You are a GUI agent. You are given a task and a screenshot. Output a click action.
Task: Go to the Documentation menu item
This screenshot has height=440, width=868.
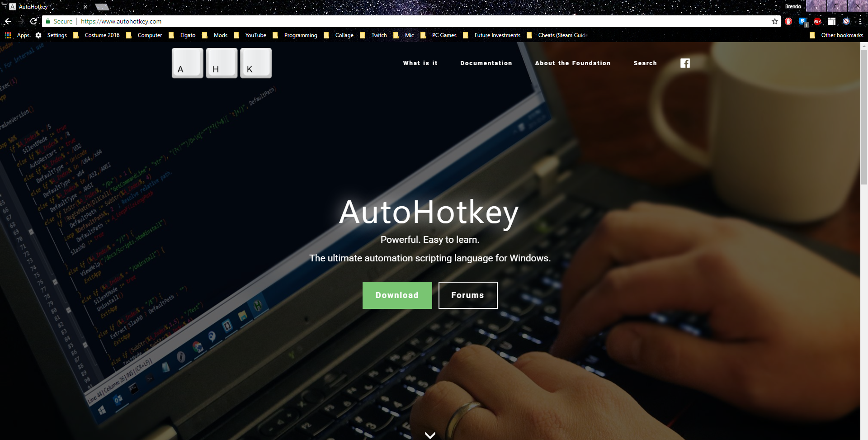click(486, 63)
